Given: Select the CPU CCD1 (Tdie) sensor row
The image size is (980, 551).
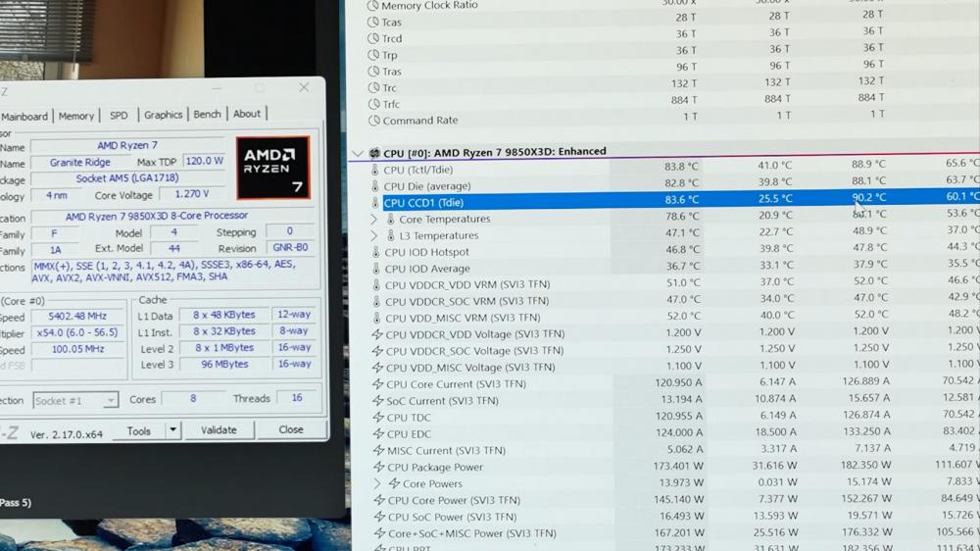Looking at the screenshot, I should click(490, 202).
